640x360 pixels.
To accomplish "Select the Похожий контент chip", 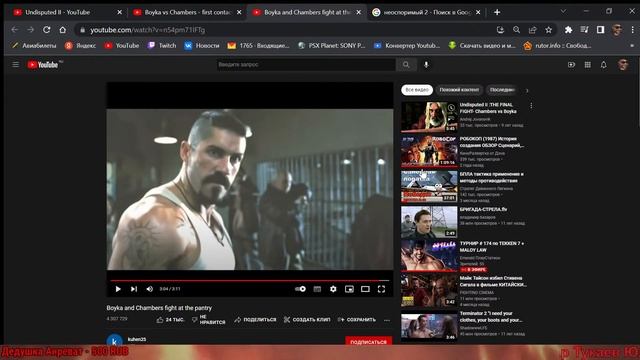I will [459, 90].
